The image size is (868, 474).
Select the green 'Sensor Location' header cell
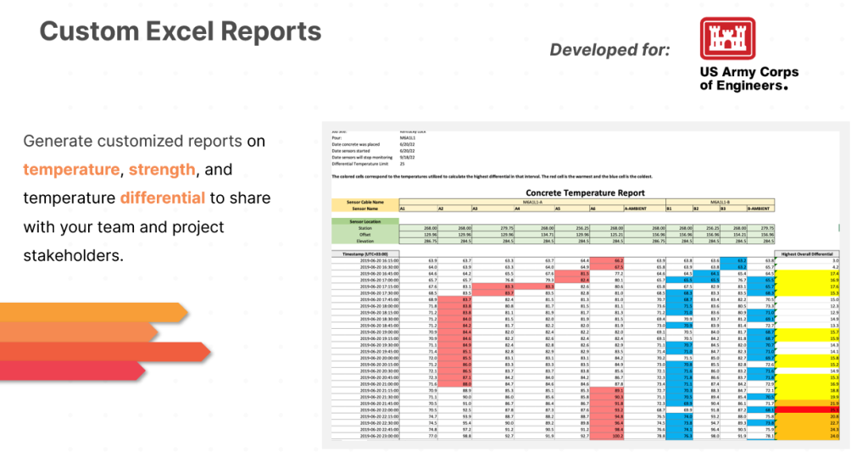tap(365, 221)
